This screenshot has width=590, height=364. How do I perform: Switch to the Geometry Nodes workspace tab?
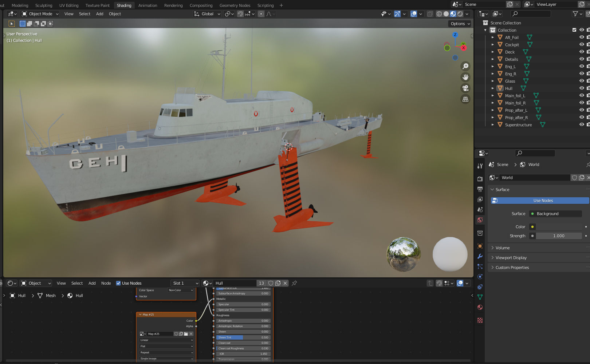click(x=235, y=5)
